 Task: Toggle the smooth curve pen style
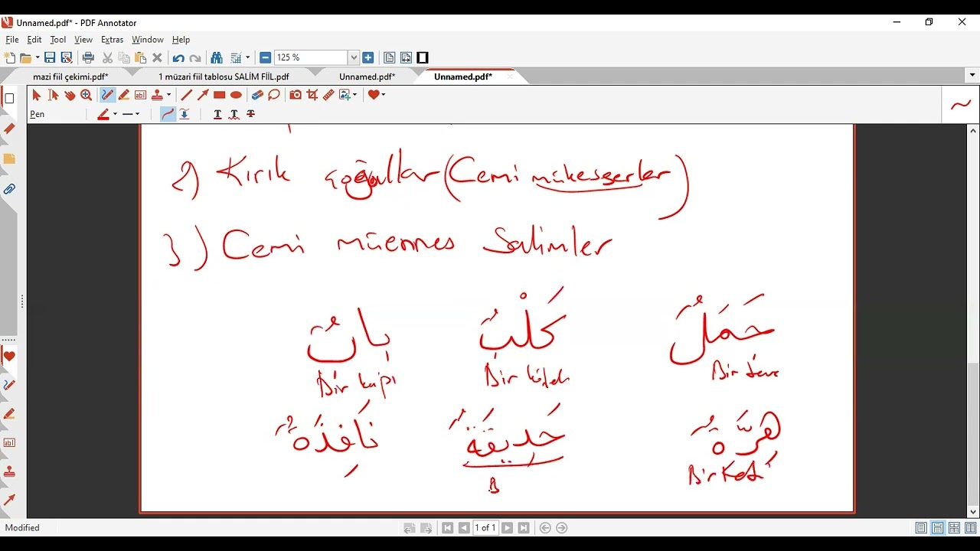[168, 114]
